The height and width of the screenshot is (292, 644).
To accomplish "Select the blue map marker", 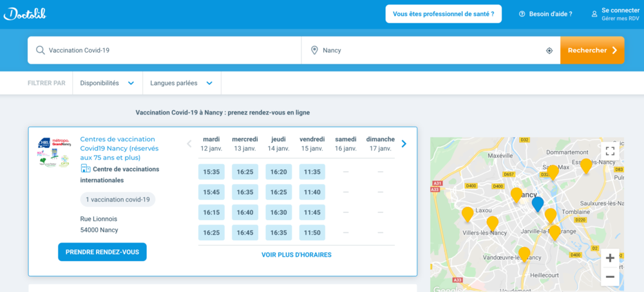I will pyautogui.click(x=538, y=204).
